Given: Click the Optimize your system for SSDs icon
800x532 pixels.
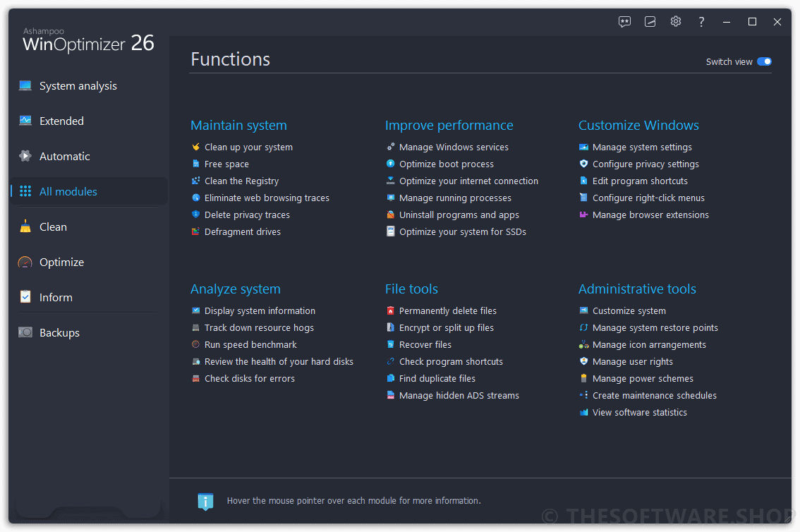Looking at the screenshot, I should pyautogui.click(x=391, y=231).
